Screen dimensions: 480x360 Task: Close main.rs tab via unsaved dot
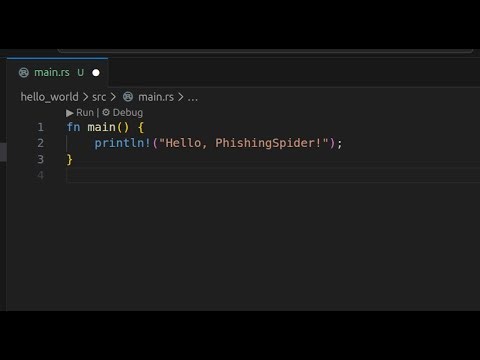[96, 73]
